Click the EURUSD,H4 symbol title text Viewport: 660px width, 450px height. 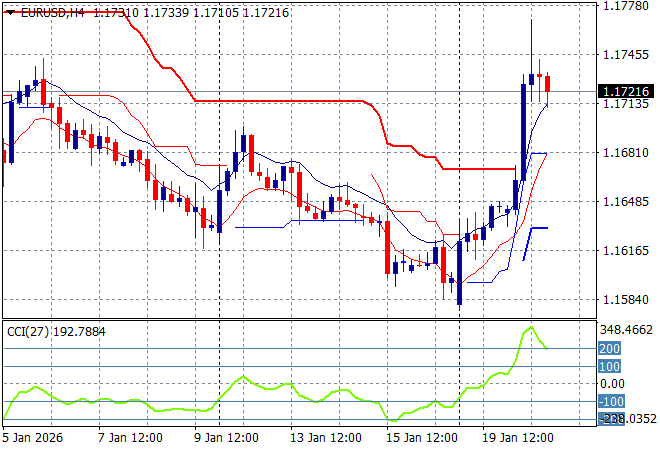(x=53, y=13)
